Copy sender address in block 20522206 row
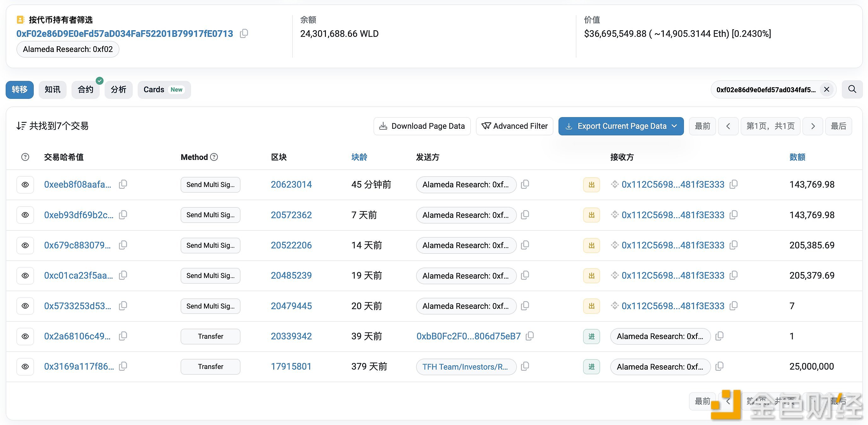The width and height of the screenshot is (868, 425). point(525,245)
